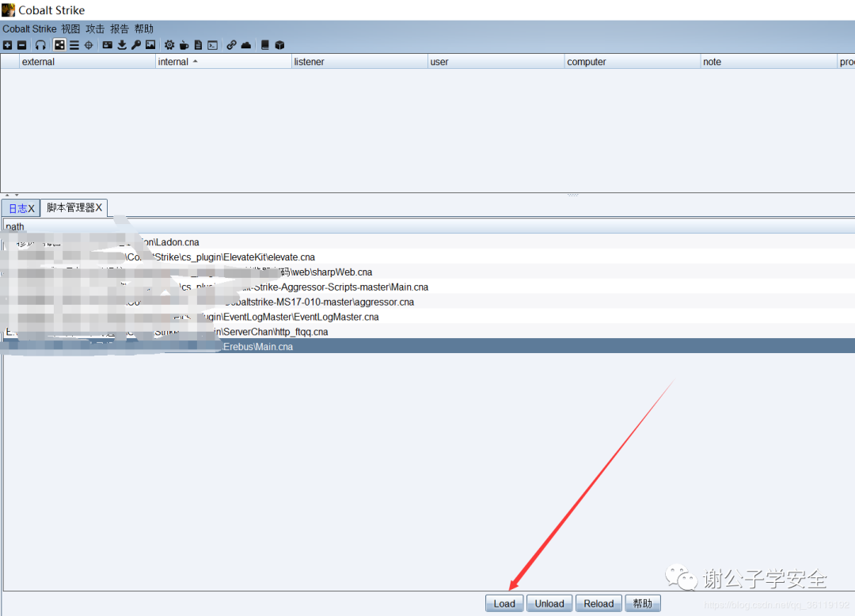Open credentials via ID card icon
Image resolution: width=855 pixels, height=616 pixels.
pos(108,45)
